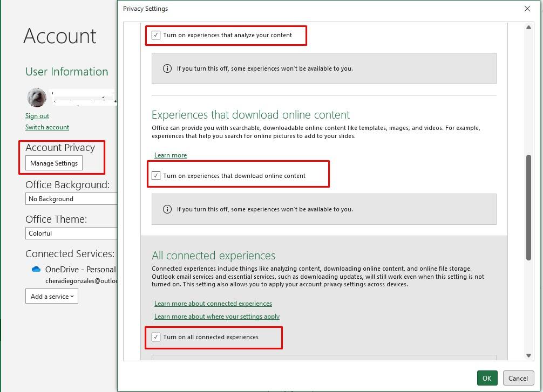Toggle the all connected experiences checkbox
Image resolution: width=543 pixels, height=392 pixels.
coord(156,337)
